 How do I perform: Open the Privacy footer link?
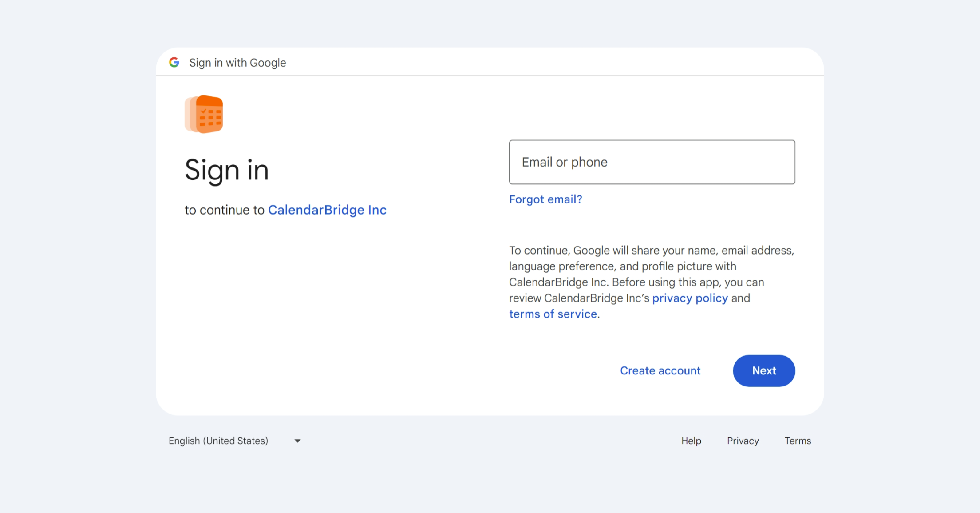click(743, 441)
